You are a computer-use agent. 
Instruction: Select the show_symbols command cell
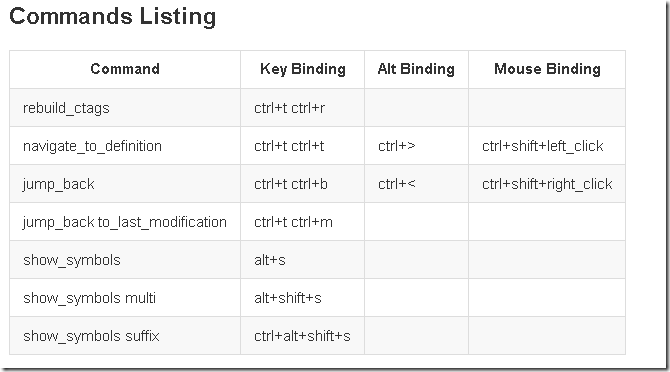click(x=125, y=260)
